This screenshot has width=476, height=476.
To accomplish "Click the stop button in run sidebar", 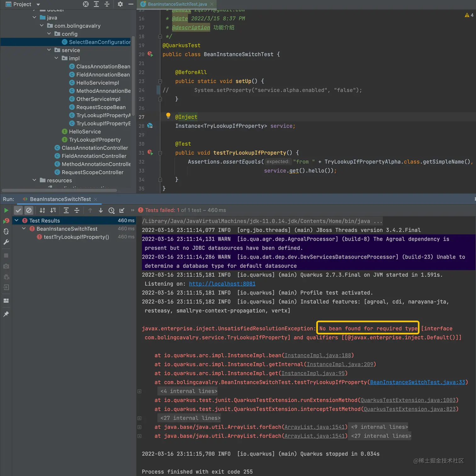I will 6,255.
